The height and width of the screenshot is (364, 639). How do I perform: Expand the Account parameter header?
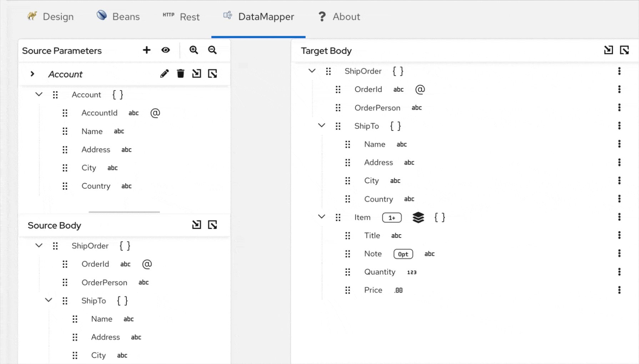(x=32, y=74)
